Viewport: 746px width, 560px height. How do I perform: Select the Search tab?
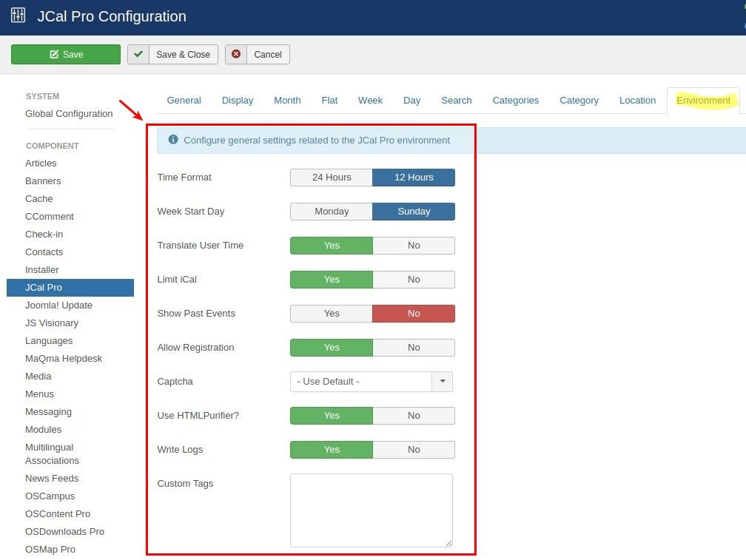pos(456,101)
